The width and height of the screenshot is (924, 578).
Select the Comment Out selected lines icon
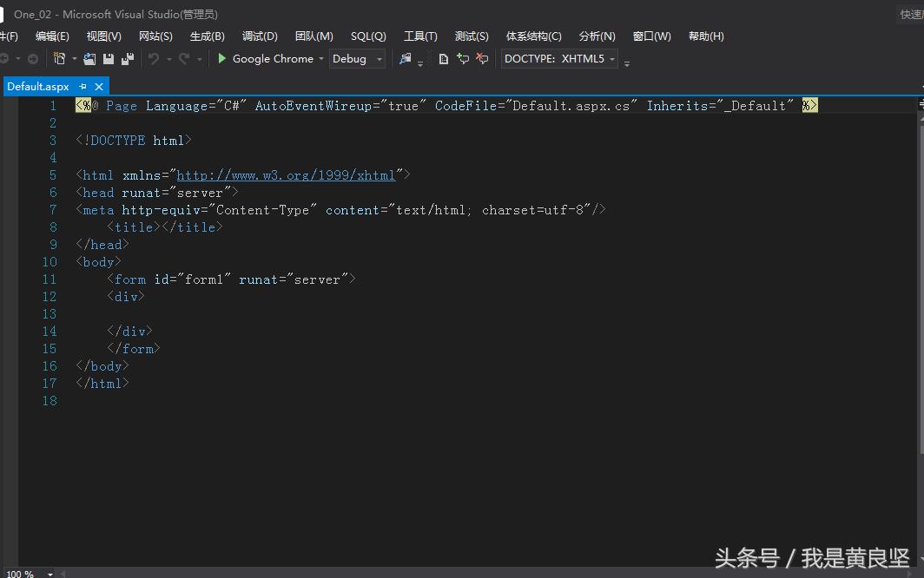point(462,58)
